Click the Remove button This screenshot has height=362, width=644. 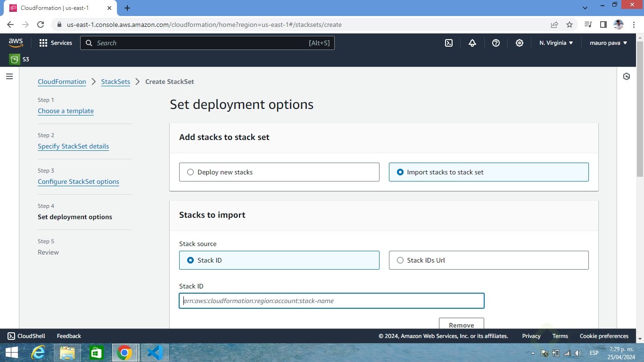pyautogui.click(x=461, y=324)
